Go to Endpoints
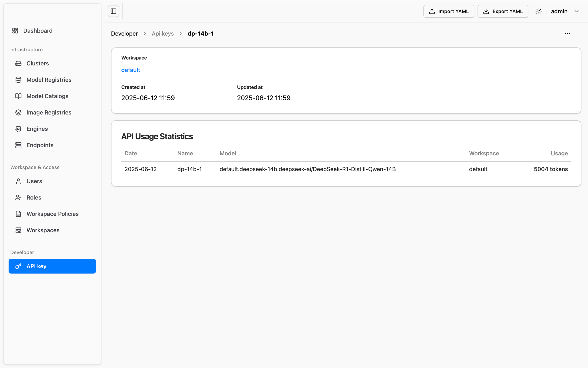 52,145
